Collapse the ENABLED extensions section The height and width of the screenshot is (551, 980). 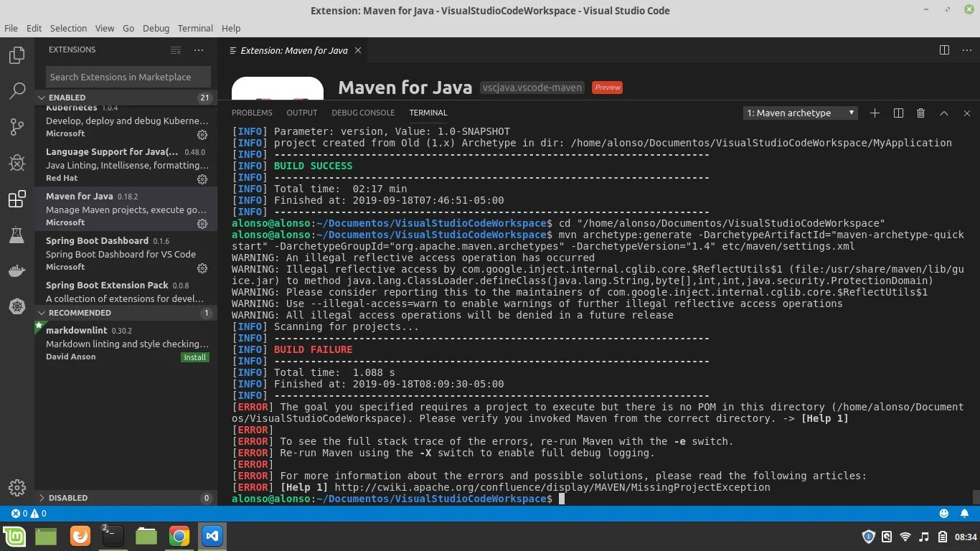pyautogui.click(x=126, y=98)
